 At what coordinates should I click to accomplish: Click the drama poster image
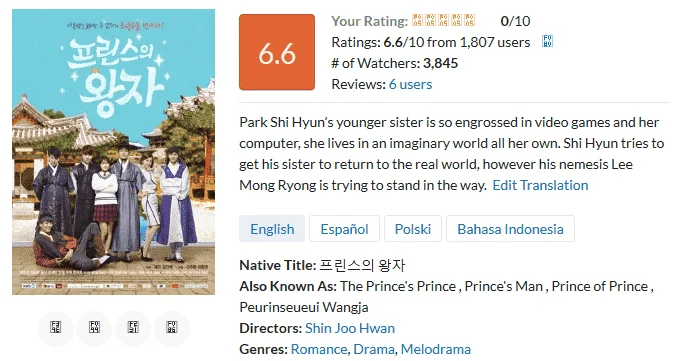click(113, 152)
